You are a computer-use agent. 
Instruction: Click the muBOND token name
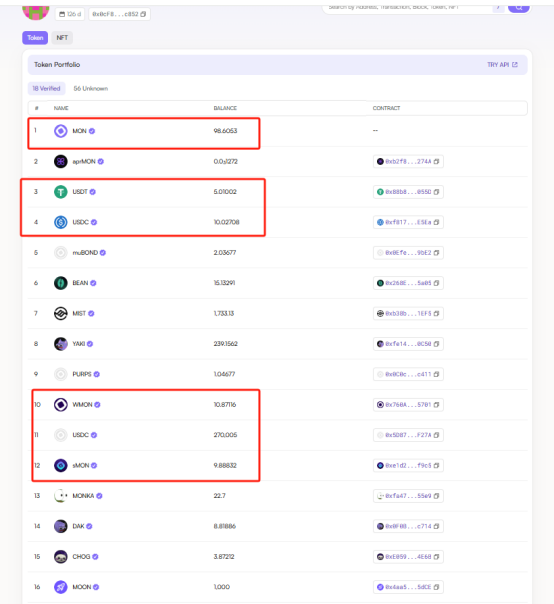click(x=85, y=253)
